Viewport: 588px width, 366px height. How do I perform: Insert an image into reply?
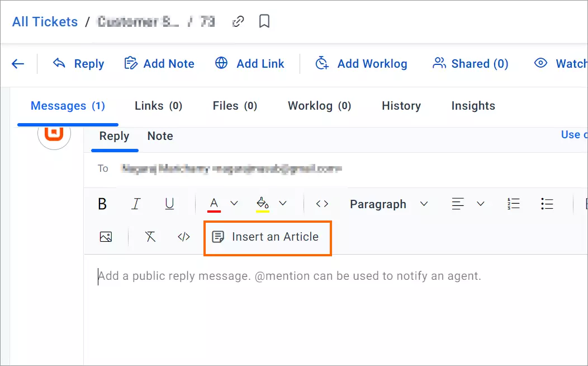tap(106, 237)
